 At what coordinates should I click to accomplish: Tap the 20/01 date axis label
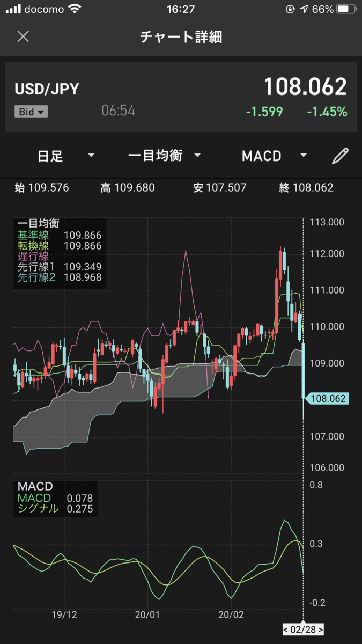click(148, 615)
